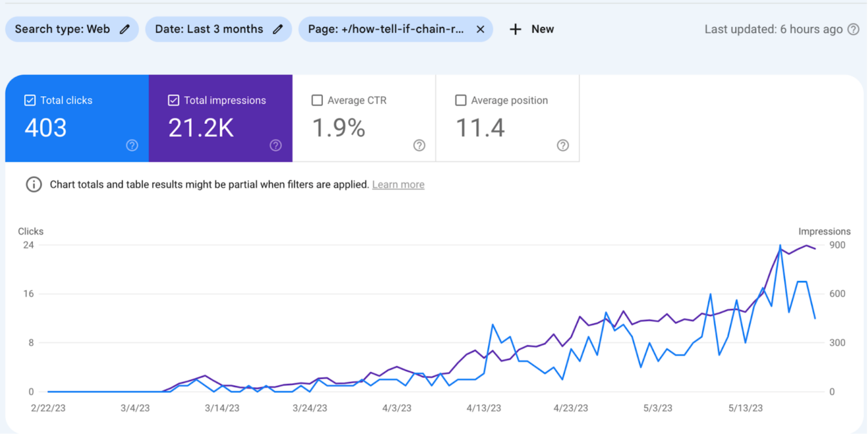Uncheck the Total clicks metric
Screen dimensions: 868x434
pos(30,100)
